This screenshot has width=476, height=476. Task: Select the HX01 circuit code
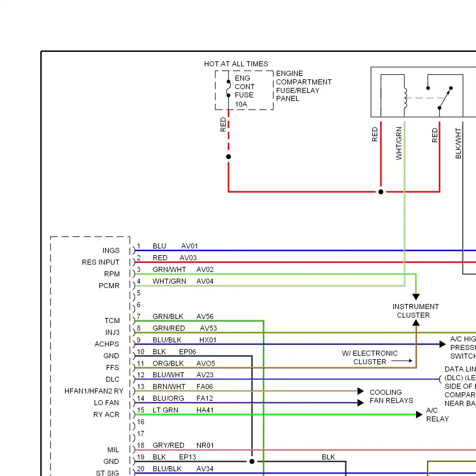[208, 340]
